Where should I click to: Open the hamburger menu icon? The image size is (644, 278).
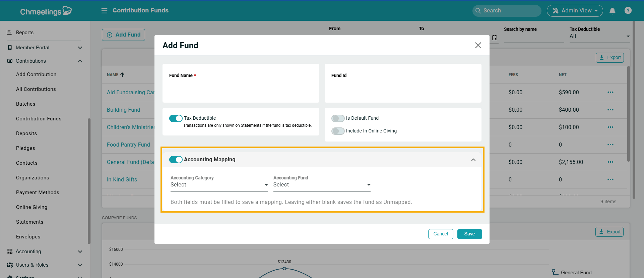[104, 11]
